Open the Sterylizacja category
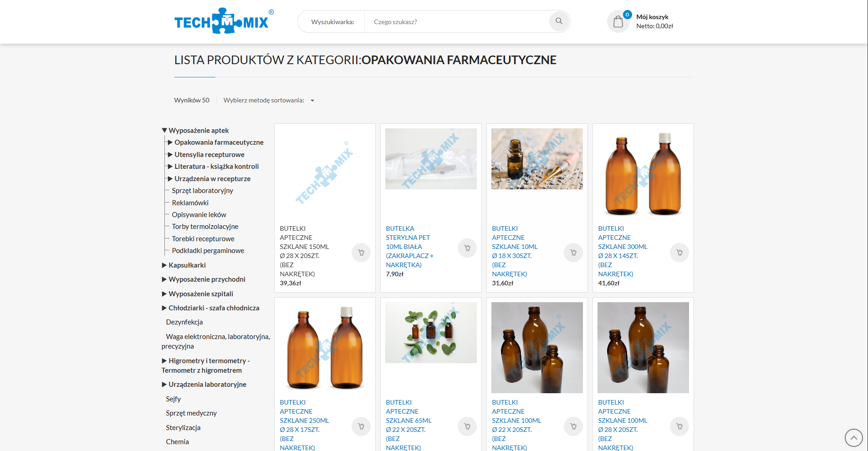 pos(183,428)
